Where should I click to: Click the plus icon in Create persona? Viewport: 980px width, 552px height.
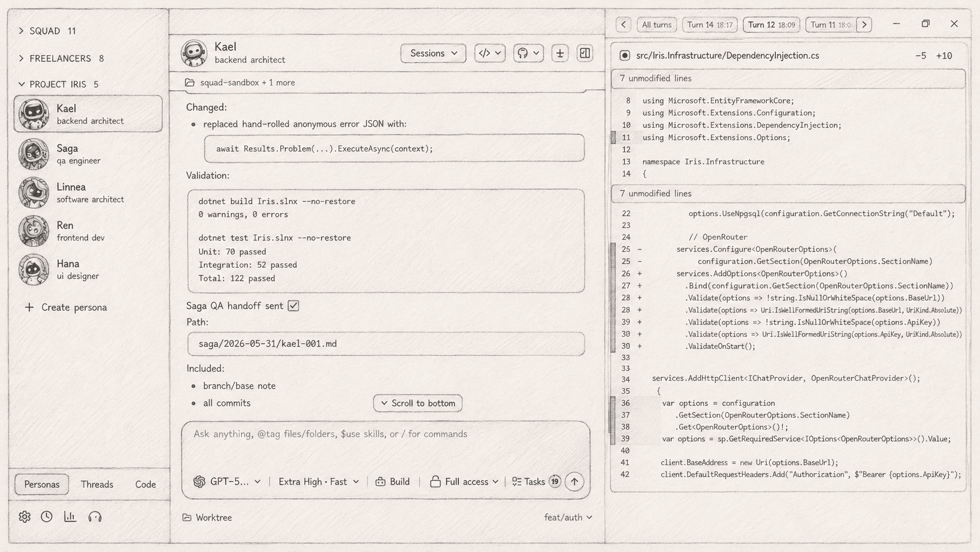(29, 307)
